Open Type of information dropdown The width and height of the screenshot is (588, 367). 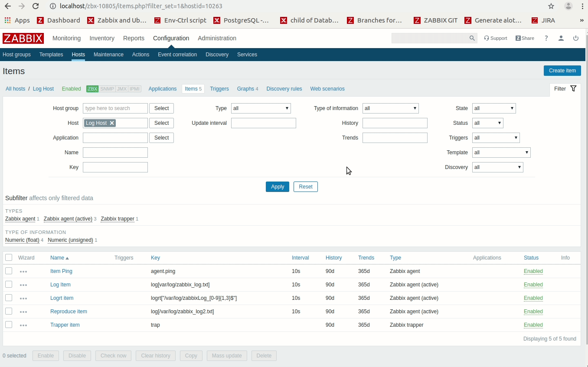tap(391, 108)
